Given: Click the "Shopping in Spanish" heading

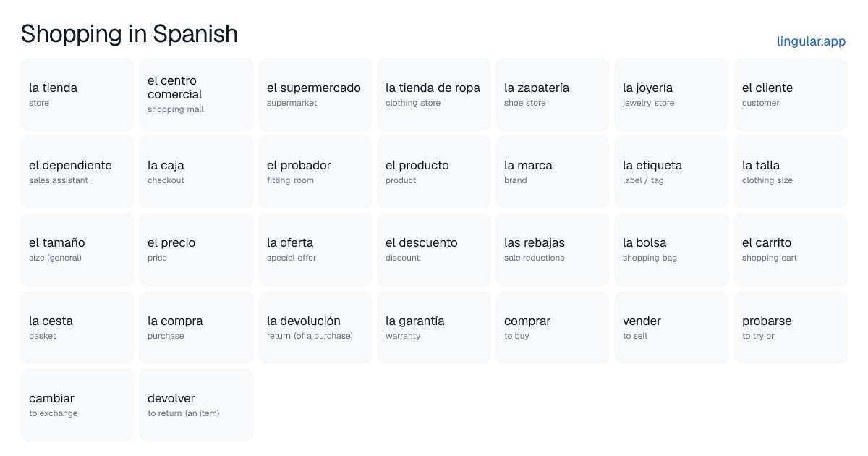Looking at the screenshot, I should 129,33.
